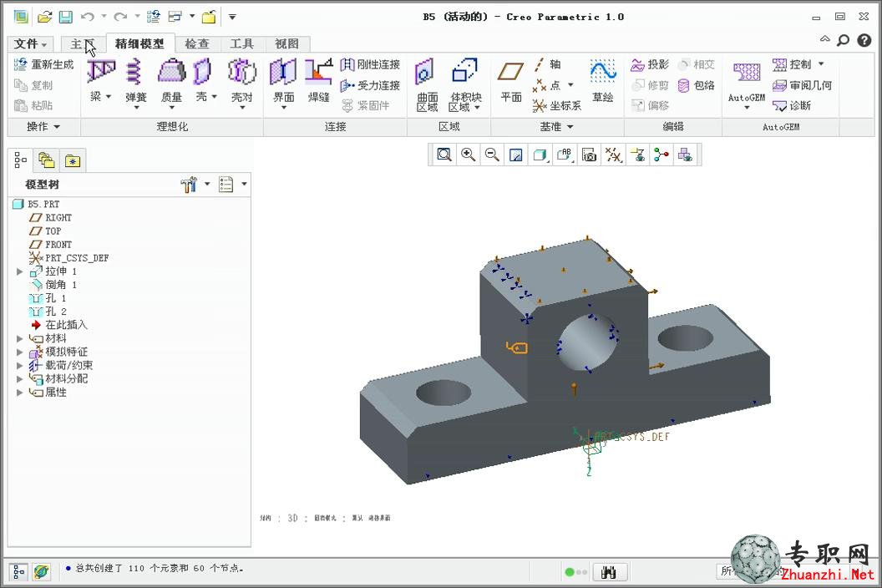Select the Beam (梁) idealization tool
882x588 pixels.
coord(101,72)
